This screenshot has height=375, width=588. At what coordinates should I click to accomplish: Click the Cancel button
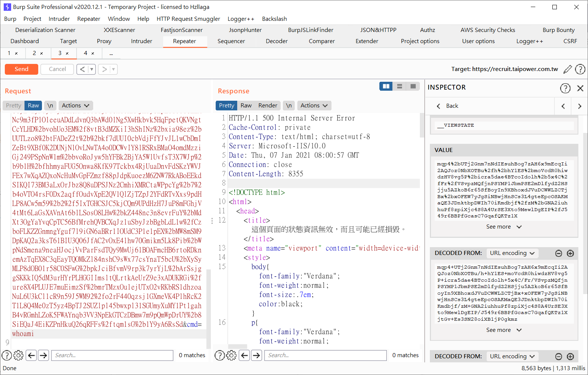click(x=57, y=69)
